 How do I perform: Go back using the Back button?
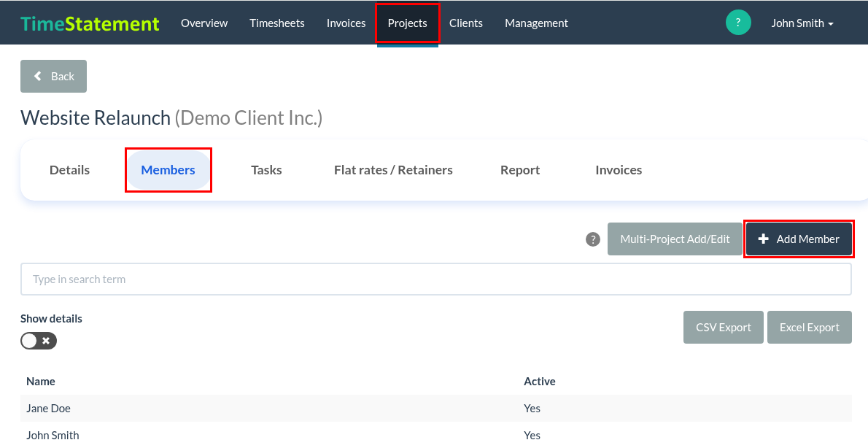54,77
